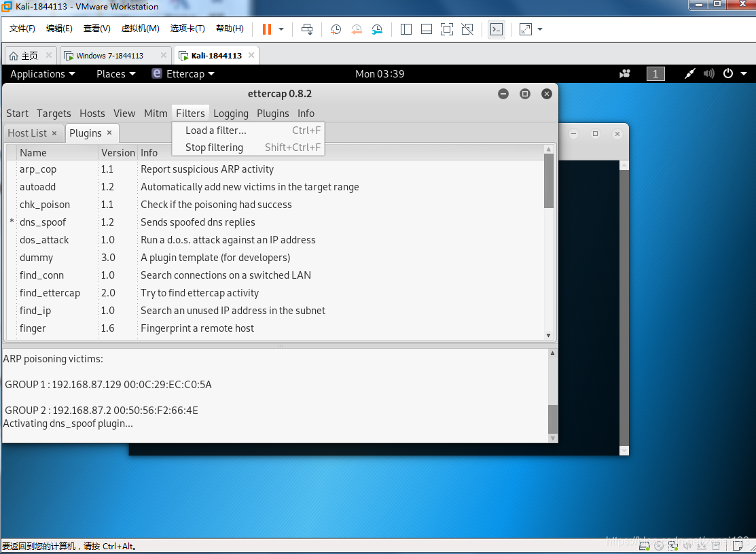Click the log pane scrollbar up arrow
756x554 pixels.
tap(552, 353)
